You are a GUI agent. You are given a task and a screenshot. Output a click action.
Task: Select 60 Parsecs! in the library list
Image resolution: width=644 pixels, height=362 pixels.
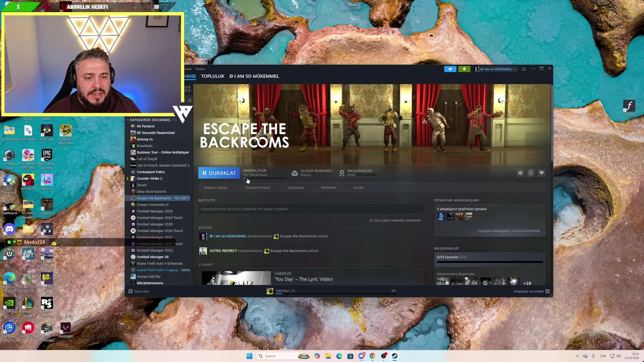tap(145, 126)
